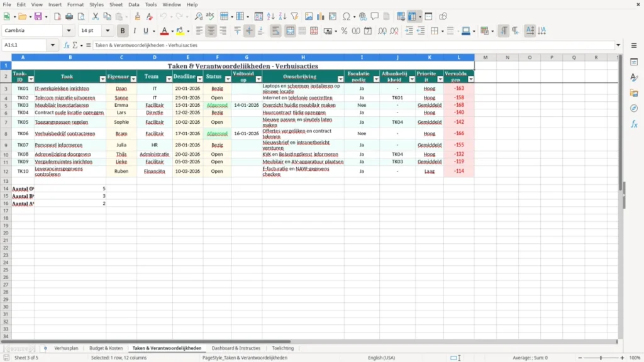Click the Align Top icon

[237, 31]
